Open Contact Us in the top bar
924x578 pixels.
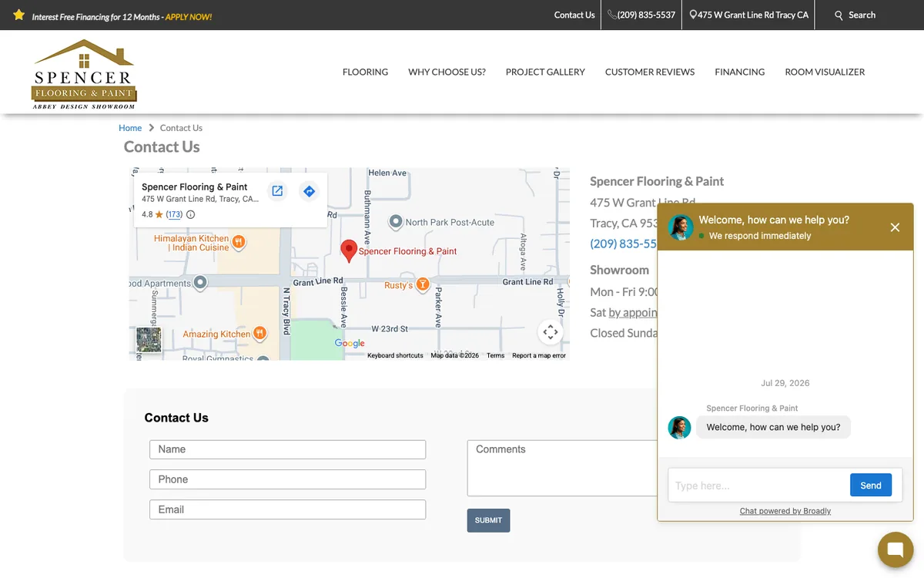pyautogui.click(x=574, y=15)
